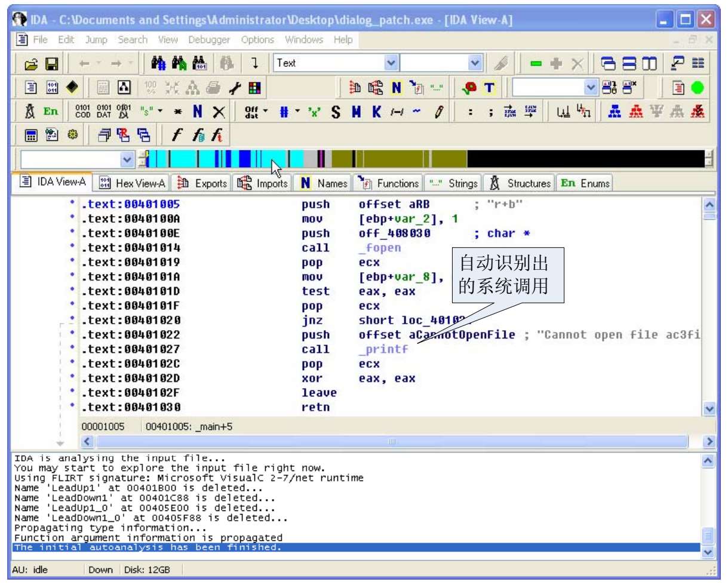The width and height of the screenshot is (728, 588).
Task: Switch to the Exports tab
Action: click(202, 183)
